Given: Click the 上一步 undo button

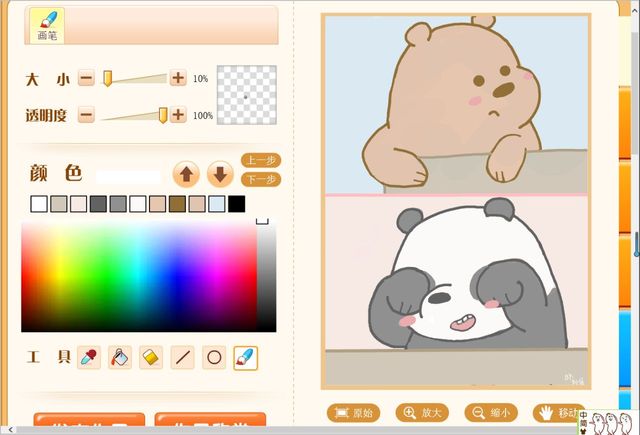Looking at the screenshot, I should [261, 160].
